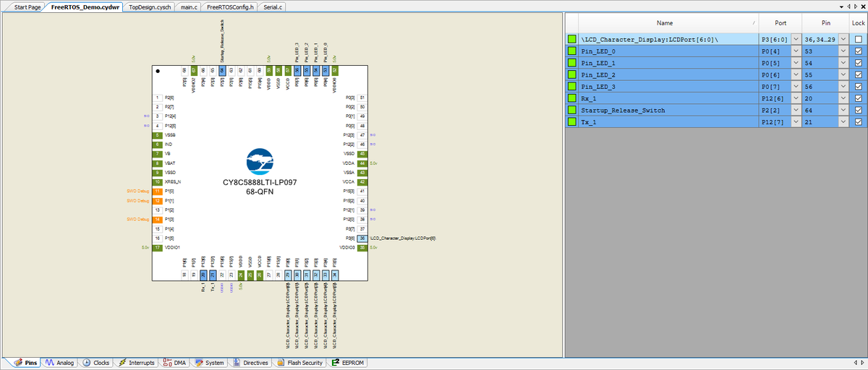Click the CY8C5888LTI-LP097 device label
Screen dimensions: 868x370
pos(260,183)
